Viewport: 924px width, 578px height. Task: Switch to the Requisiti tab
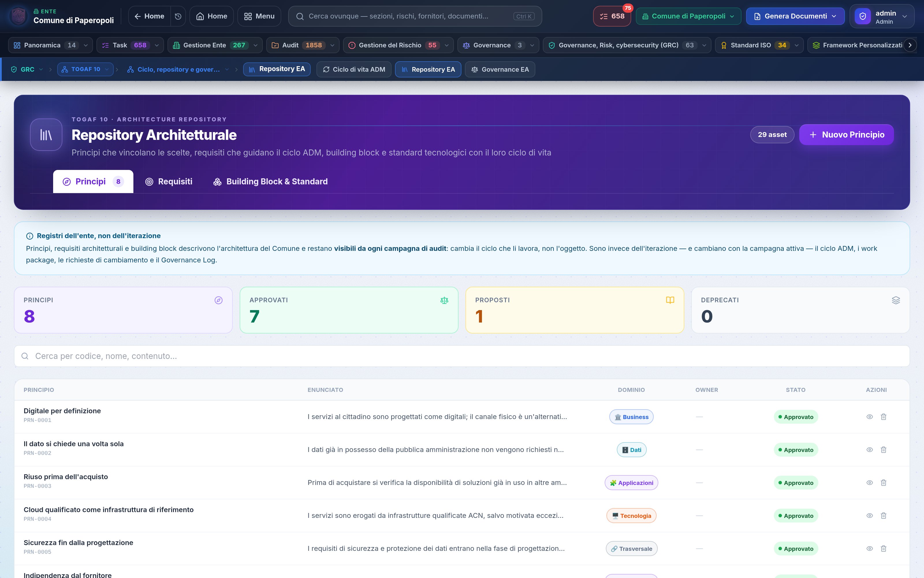point(168,181)
